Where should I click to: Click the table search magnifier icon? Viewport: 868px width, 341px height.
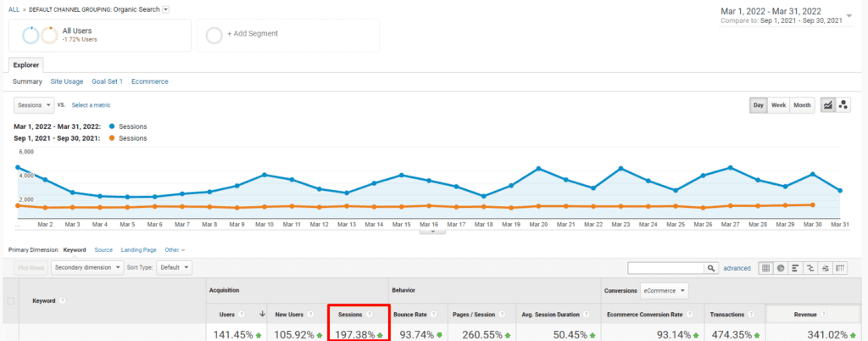tap(712, 268)
